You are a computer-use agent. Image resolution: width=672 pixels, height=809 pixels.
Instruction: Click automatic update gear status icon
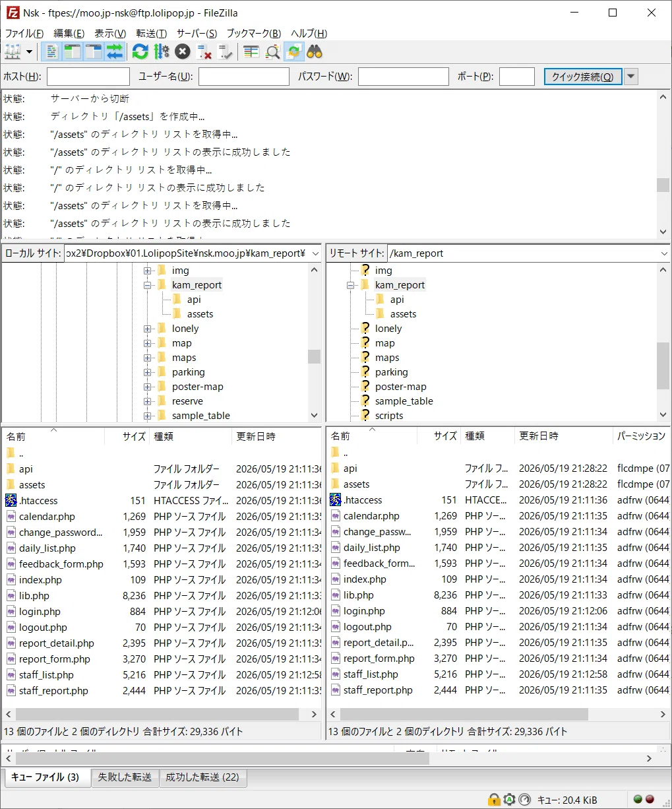[509, 799]
